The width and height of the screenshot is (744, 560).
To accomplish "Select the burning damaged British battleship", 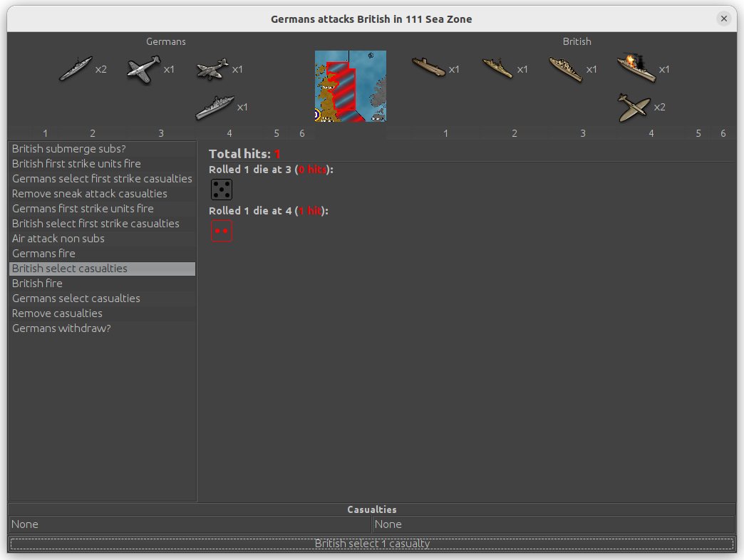I will (636, 68).
